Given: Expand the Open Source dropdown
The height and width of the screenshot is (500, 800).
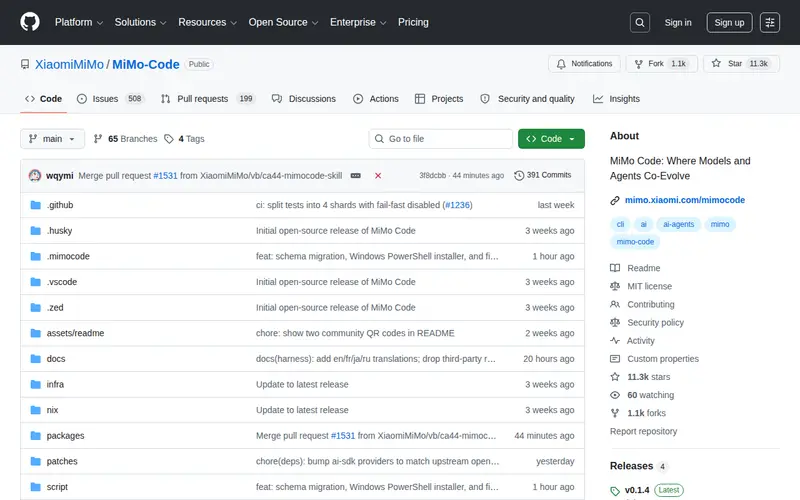Looking at the screenshot, I should [x=283, y=22].
